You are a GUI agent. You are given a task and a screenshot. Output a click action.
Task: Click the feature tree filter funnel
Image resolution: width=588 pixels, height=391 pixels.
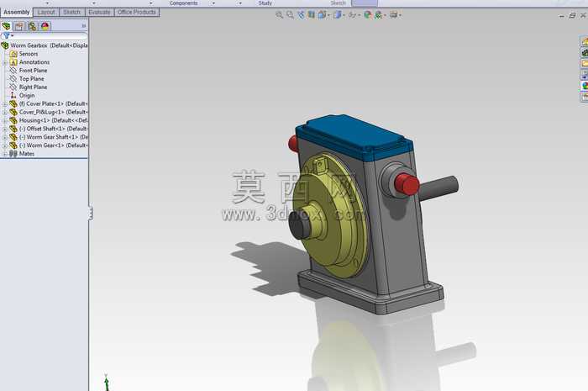coord(7,36)
